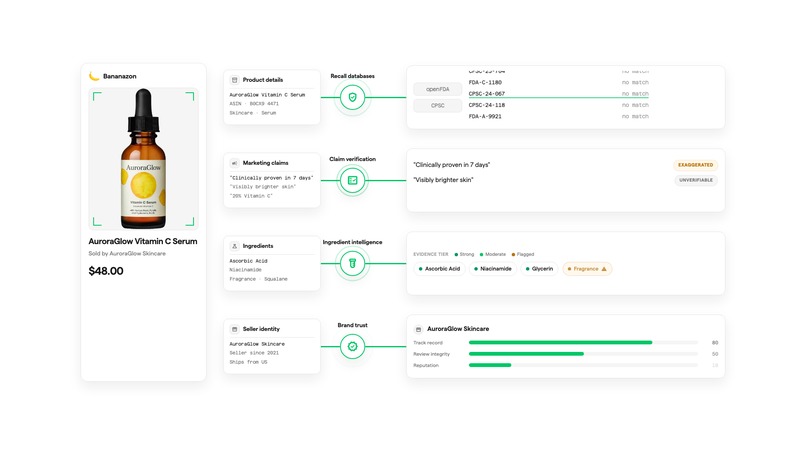The height and width of the screenshot is (453, 806).
Task: Click the Fragrance · Squalane ingredients text
Action: (259, 279)
